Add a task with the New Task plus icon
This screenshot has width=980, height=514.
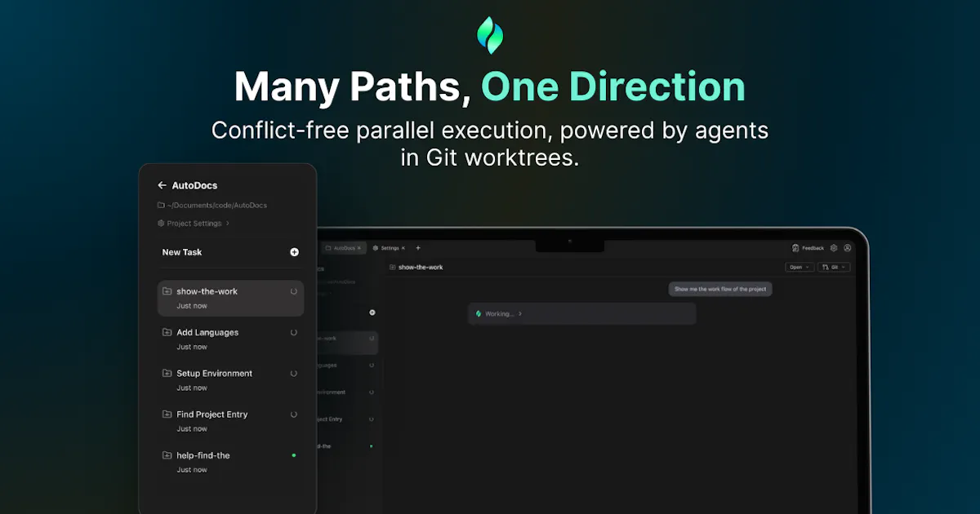[294, 252]
